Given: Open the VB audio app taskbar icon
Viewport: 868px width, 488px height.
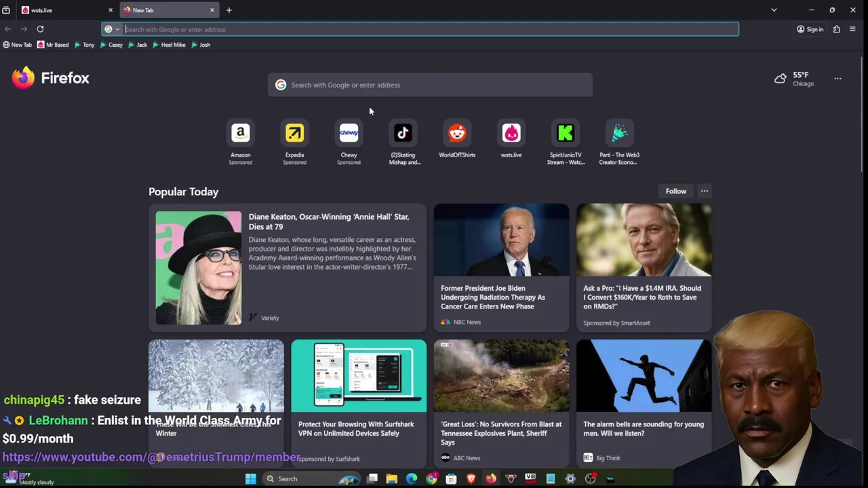Looking at the screenshot, I should (530, 479).
